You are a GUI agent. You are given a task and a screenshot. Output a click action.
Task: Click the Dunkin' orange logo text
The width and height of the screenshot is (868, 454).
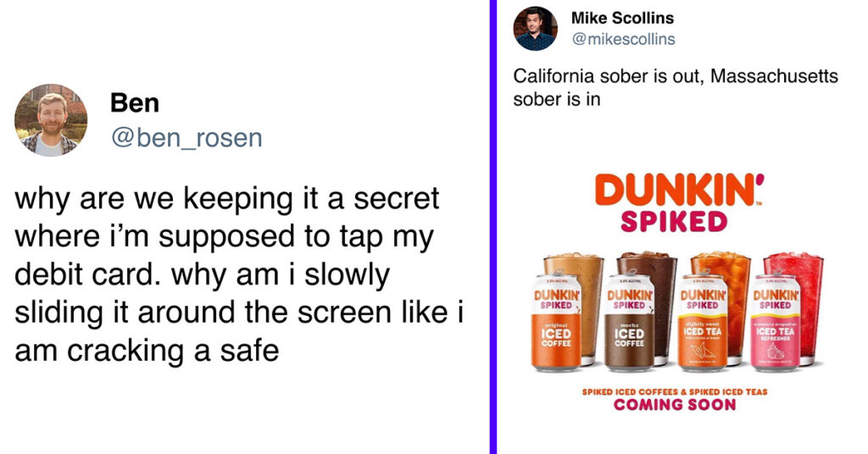pyautogui.click(x=679, y=191)
